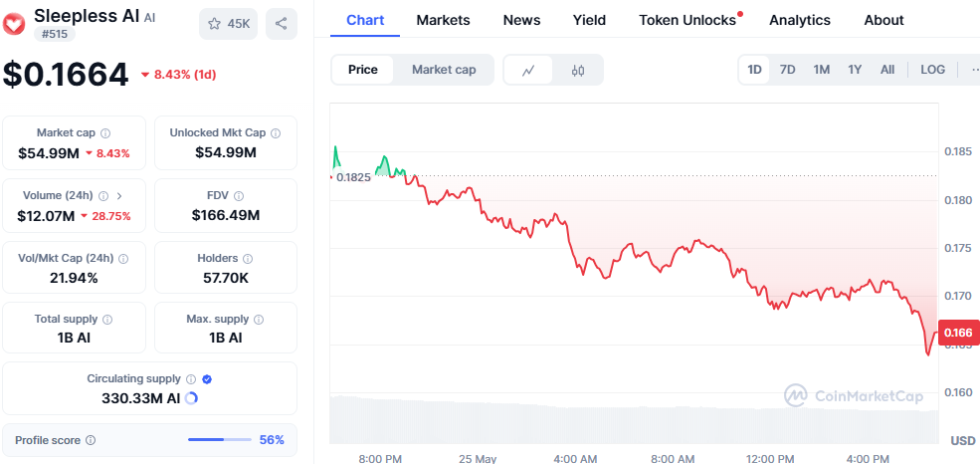Switch to candlestick chart icon

click(578, 70)
